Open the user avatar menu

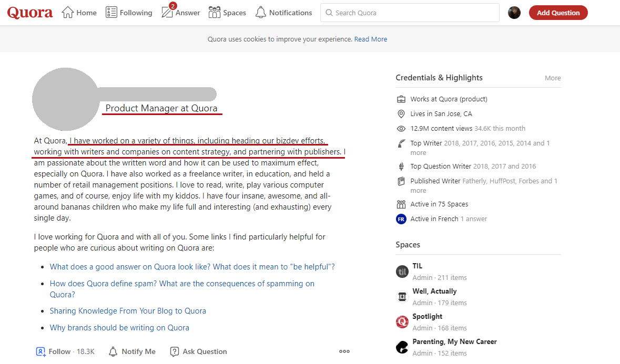pos(514,13)
